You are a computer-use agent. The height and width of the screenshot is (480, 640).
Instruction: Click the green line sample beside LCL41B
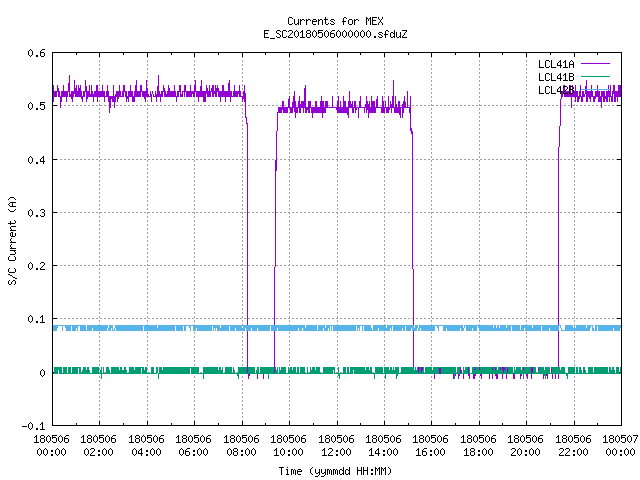tap(595, 76)
